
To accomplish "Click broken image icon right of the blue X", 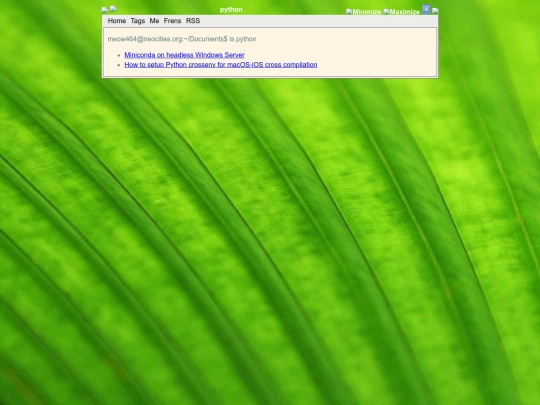I will point(435,11).
